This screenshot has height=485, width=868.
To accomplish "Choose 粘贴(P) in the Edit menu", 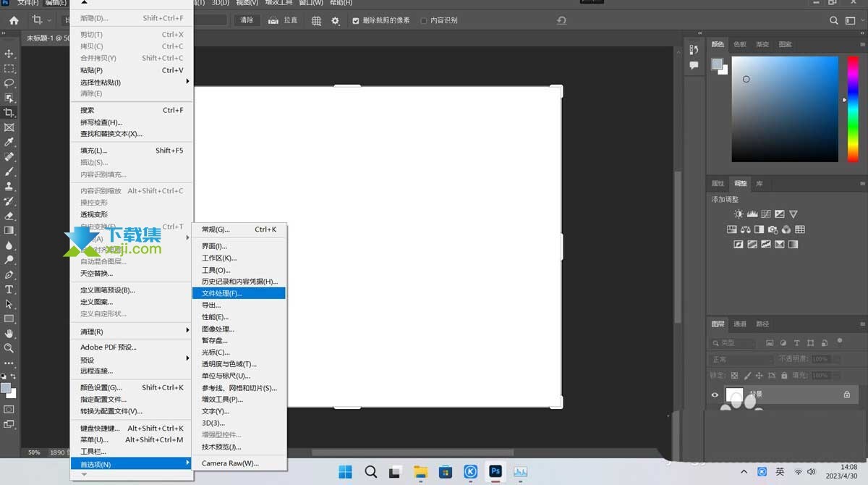I will [x=133, y=70].
